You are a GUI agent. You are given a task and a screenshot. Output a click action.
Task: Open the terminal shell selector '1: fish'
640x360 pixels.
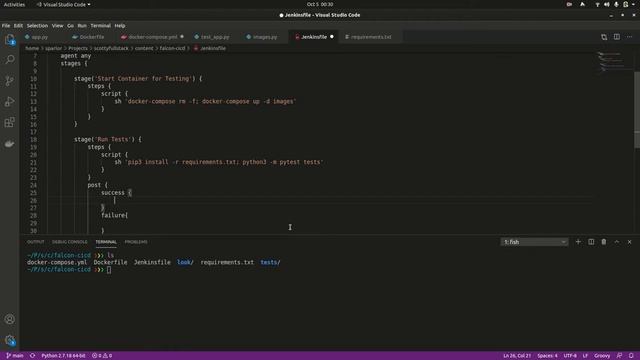point(534,242)
